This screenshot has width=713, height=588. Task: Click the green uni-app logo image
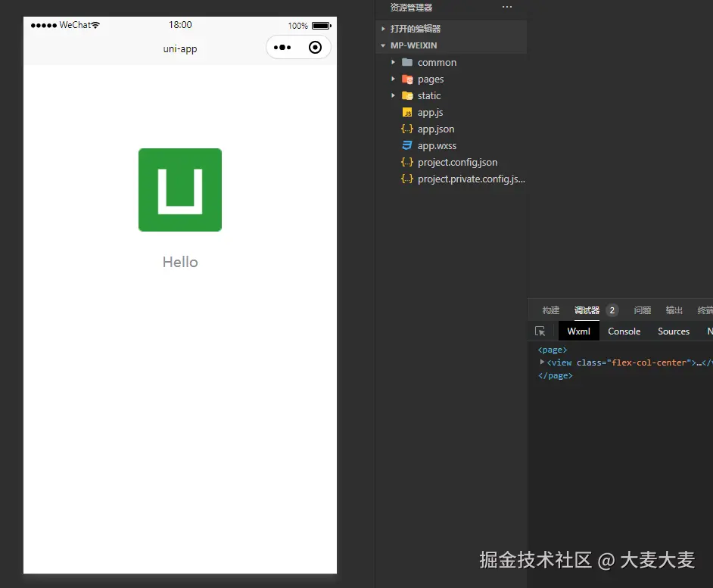coord(180,190)
